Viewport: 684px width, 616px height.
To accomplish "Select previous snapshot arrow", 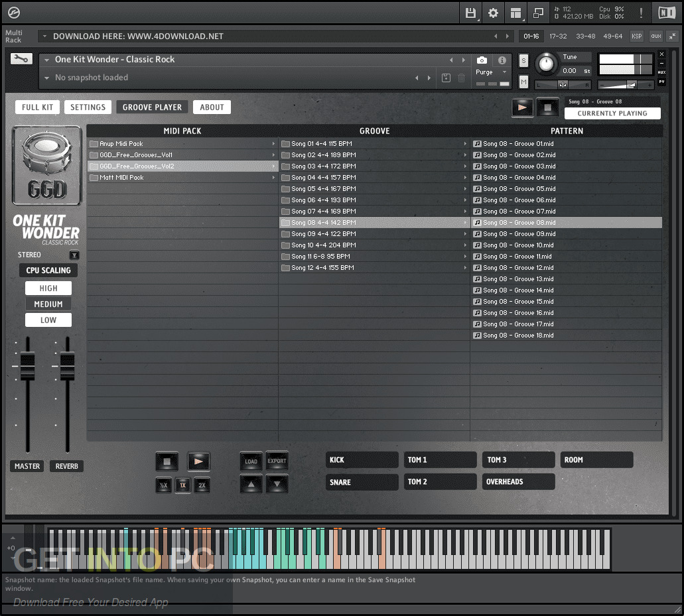I will click(x=417, y=78).
